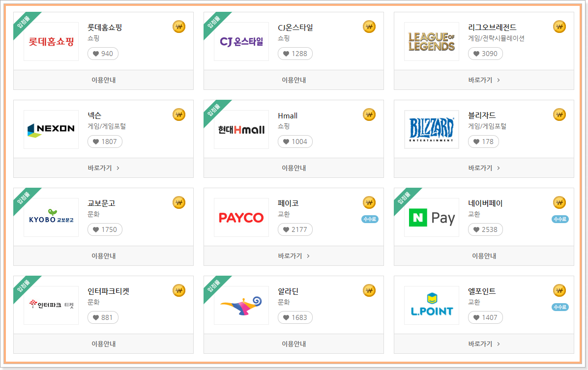Click the gold won coin on 인터파크티켓 card
588x370 pixels.
coord(179,290)
